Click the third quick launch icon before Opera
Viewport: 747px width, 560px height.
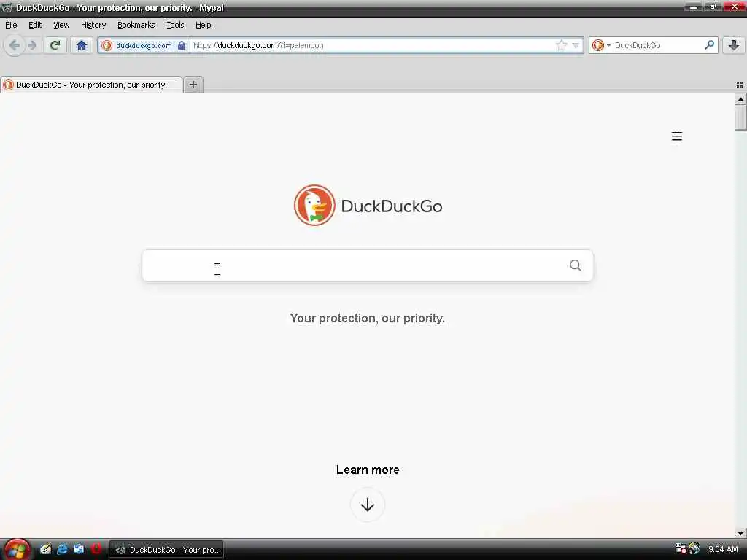tap(79, 549)
